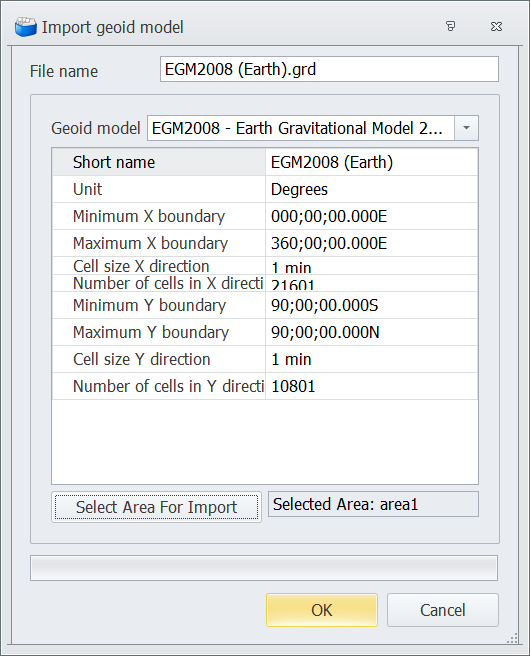
Task: Cancel the geoid model import
Action: pos(443,610)
